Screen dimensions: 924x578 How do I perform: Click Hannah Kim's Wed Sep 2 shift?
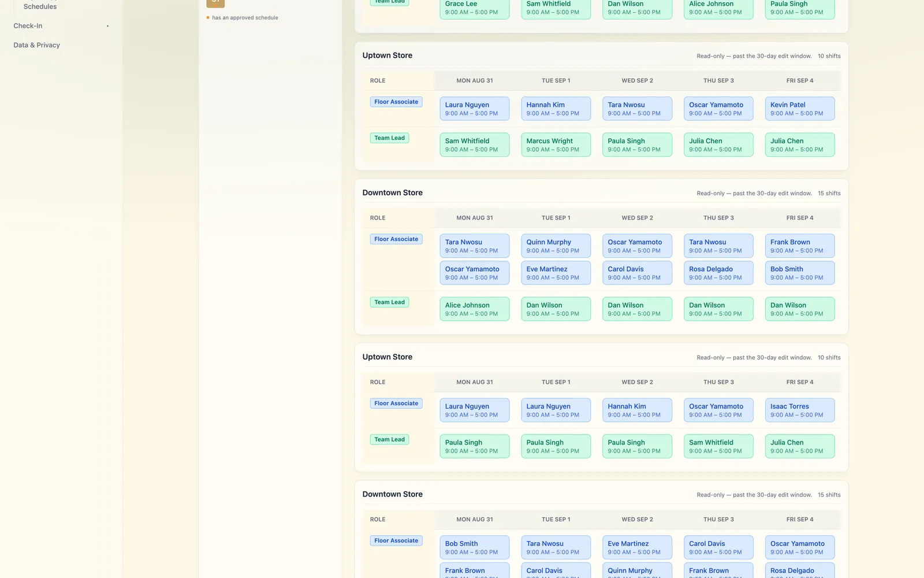637,410
